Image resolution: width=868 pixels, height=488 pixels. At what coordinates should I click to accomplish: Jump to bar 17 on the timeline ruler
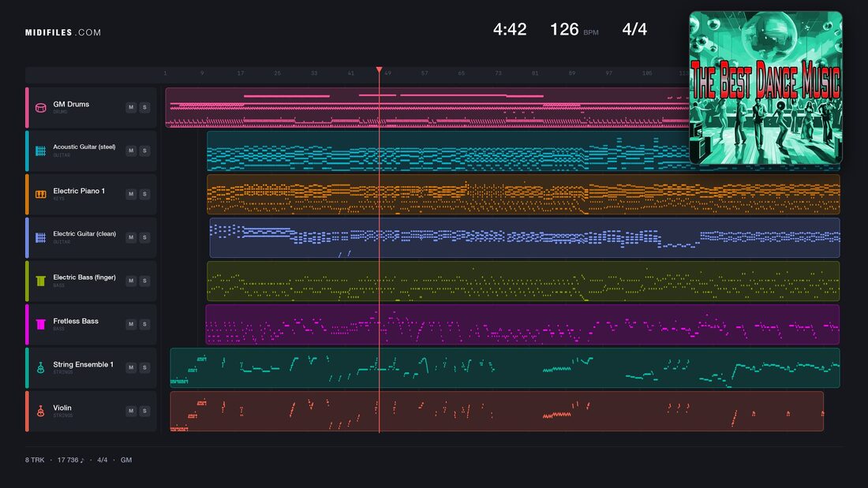tap(240, 73)
